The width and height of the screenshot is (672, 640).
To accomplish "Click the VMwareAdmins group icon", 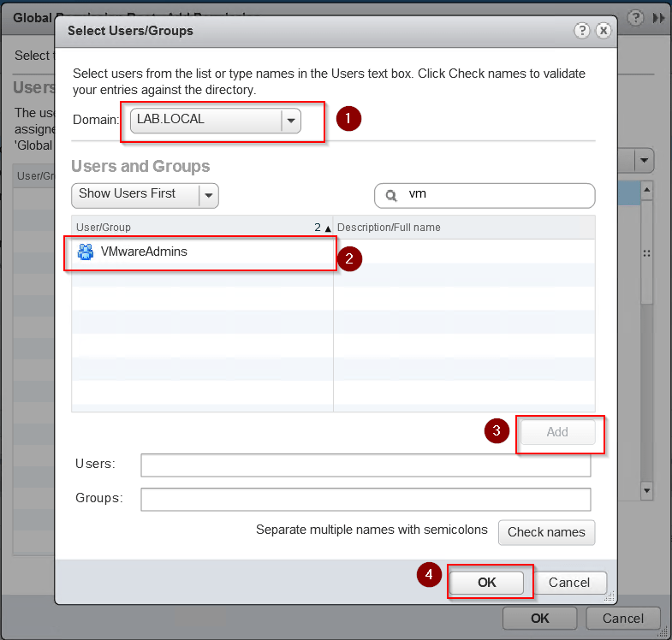I will tap(86, 252).
